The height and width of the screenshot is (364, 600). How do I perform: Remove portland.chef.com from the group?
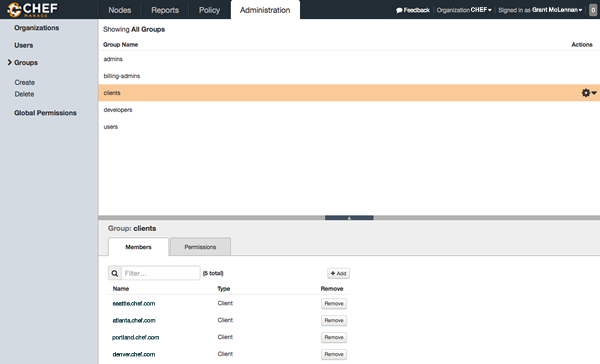(334, 337)
